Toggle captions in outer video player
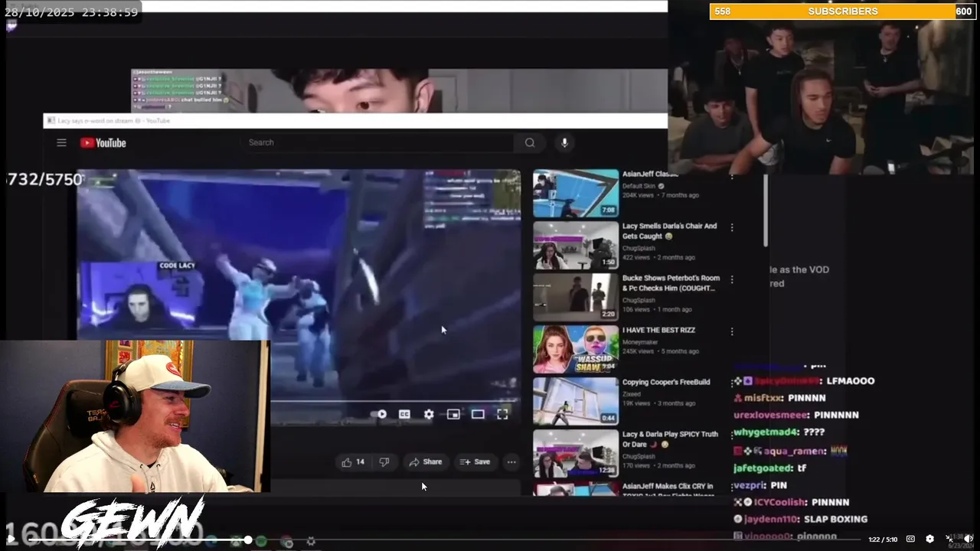Image resolution: width=980 pixels, height=551 pixels. pos(910,539)
